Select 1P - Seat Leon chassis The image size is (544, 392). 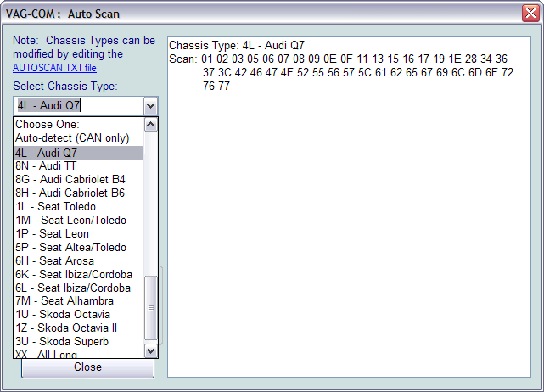pyautogui.click(x=52, y=234)
